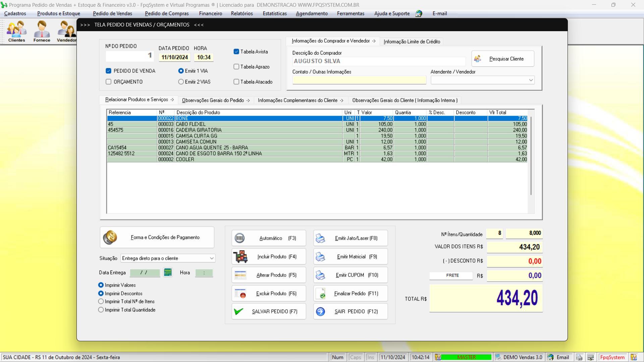The width and height of the screenshot is (644, 362).
Task: Click the Contato / Outras Informações field
Action: click(x=359, y=80)
